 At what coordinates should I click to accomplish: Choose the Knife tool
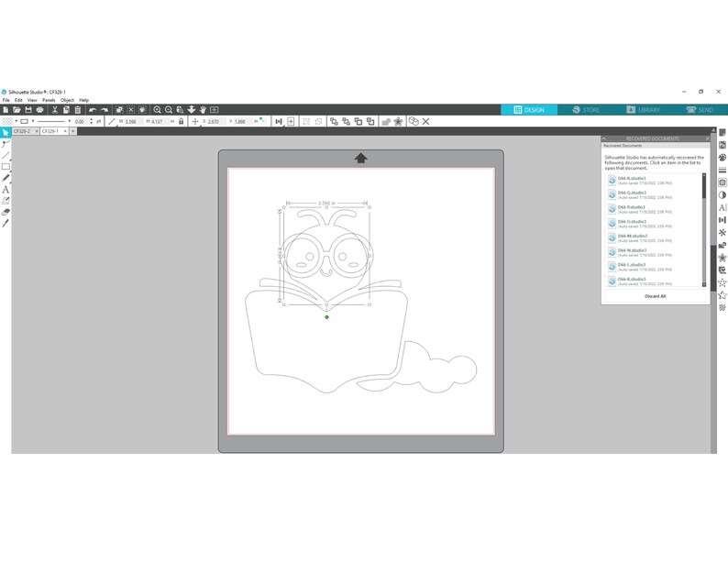tap(6, 224)
